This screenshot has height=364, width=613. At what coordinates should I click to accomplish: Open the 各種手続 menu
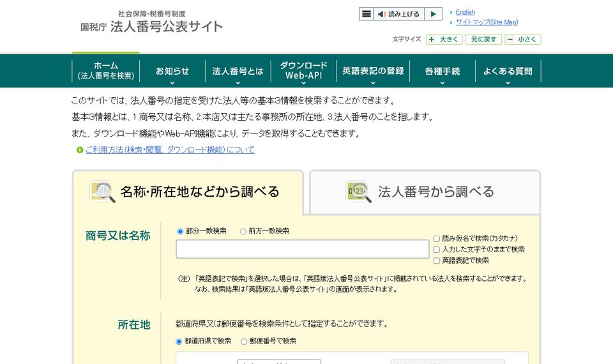(x=442, y=71)
